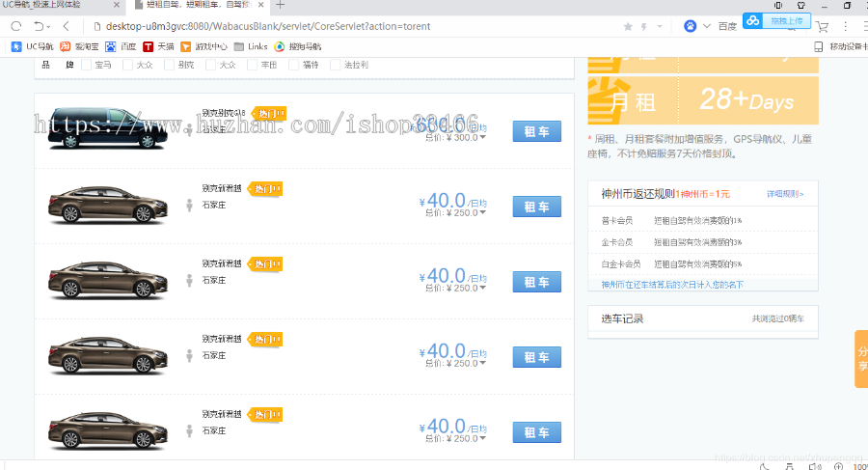Open the shopping cart icon in toolbar
The width and height of the screenshot is (868, 470).
coord(822,27)
